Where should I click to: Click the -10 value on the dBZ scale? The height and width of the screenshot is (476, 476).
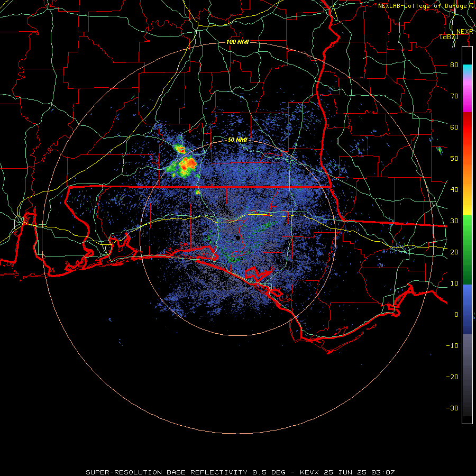tap(452, 346)
